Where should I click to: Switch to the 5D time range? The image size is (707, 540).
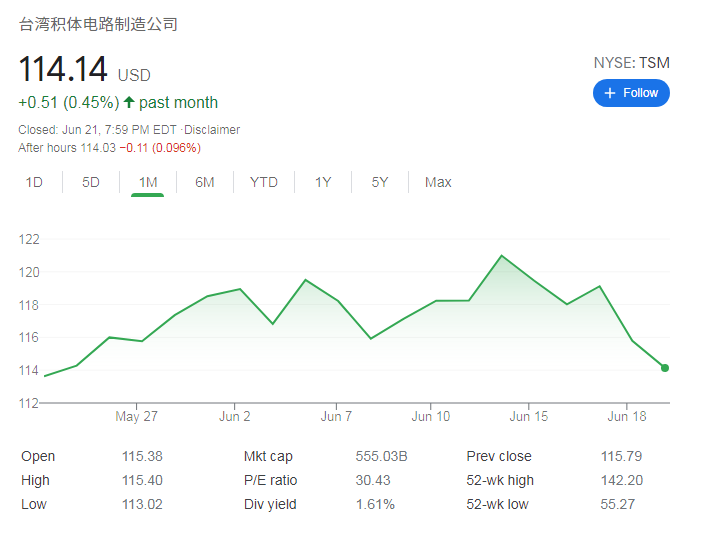point(91,182)
